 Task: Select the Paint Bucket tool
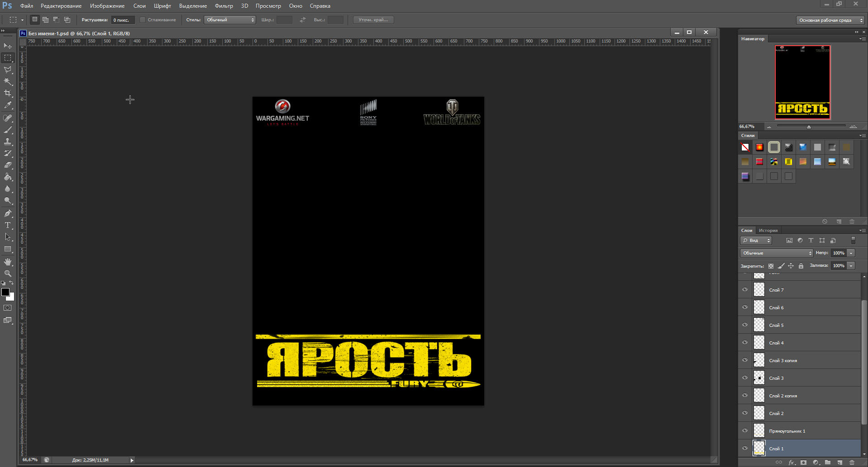pyautogui.click(x=8, y=177)
